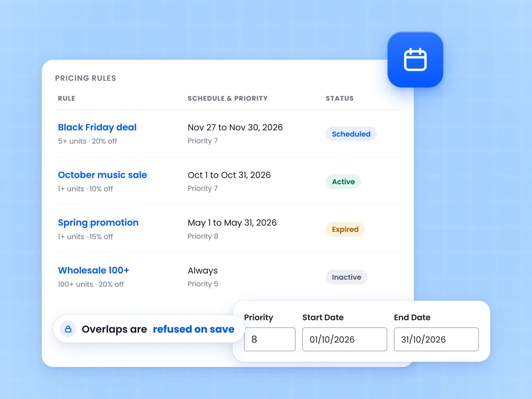The height and width of the screenshot is (399, 532).
Task: Click the 5+ units · 20% off text
Action: [x=87, y=141]
